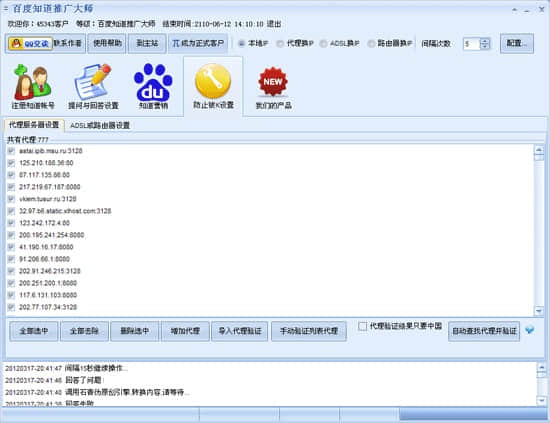The image size is (550, 423).
Task: Open 知道营销 Baidu paw icon
Action: coord(153,87)
